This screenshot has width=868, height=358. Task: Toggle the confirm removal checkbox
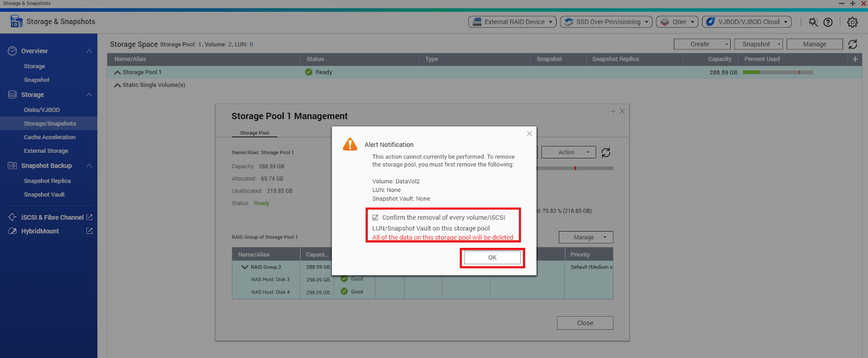tap(375, 218)
